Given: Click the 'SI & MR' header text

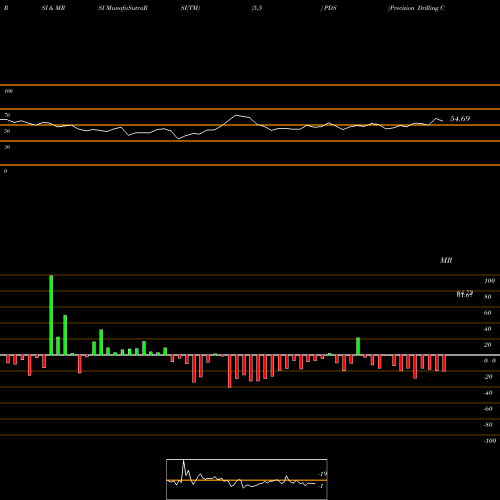Looking at the screenshot, I should (x=53, y=8).
